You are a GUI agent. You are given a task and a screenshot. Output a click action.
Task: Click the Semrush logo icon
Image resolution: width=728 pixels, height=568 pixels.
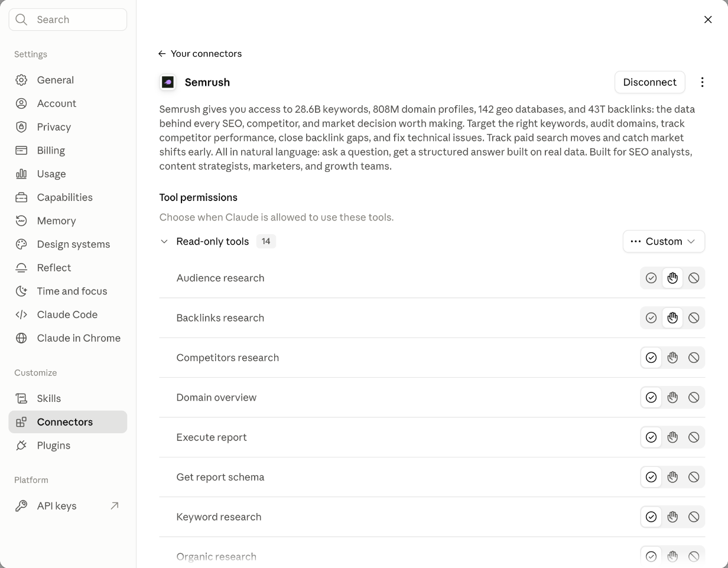coord(168,82)
